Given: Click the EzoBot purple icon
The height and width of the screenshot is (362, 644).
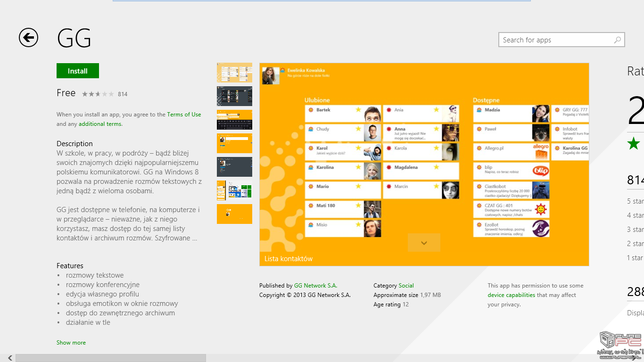Looking at the screenshot, I should 541,229.
